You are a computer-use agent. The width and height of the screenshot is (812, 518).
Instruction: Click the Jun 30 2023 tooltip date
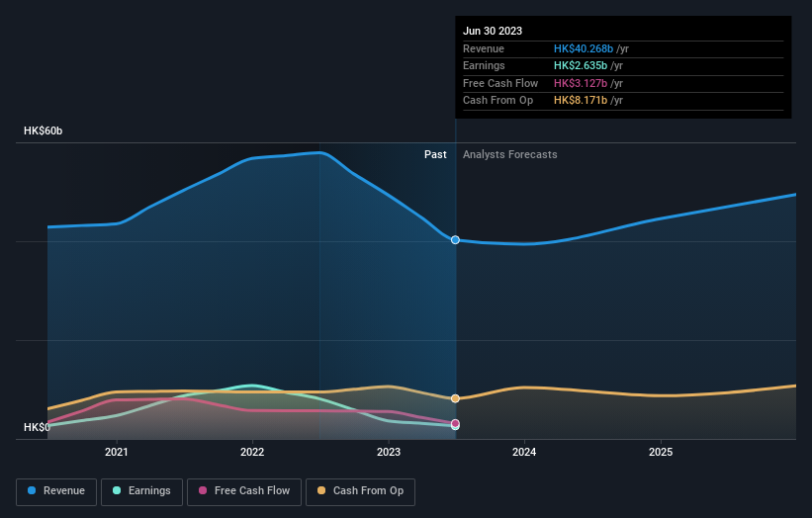(x=493, y=31)
